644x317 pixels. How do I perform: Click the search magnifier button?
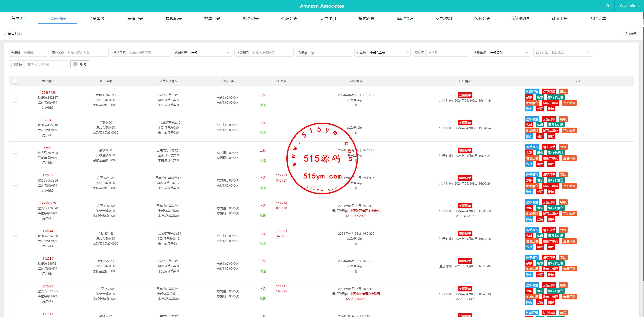pos(79,64)
